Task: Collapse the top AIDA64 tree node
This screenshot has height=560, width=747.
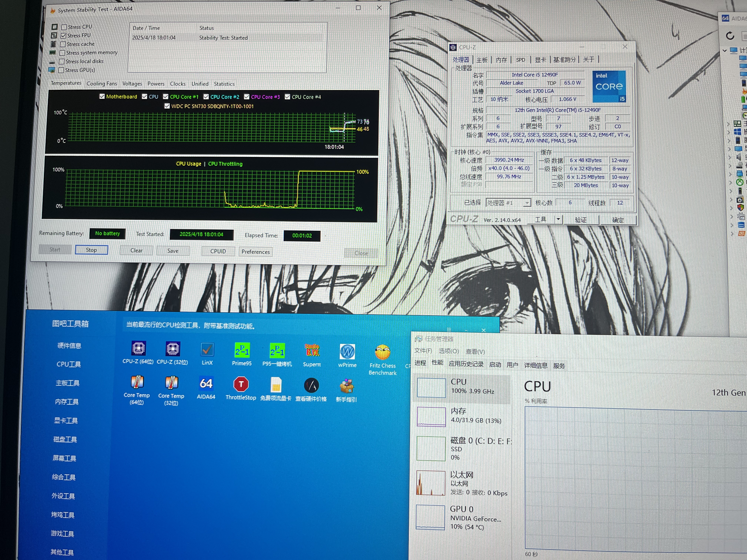Action: pyautogui.click(x=725, y=51)
